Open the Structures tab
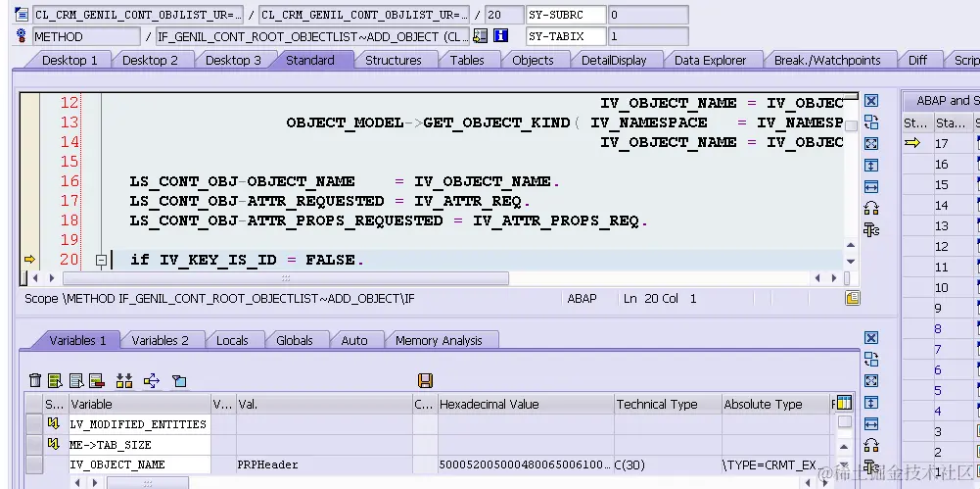This screenshot has height=489, width=980. point(394,60)
